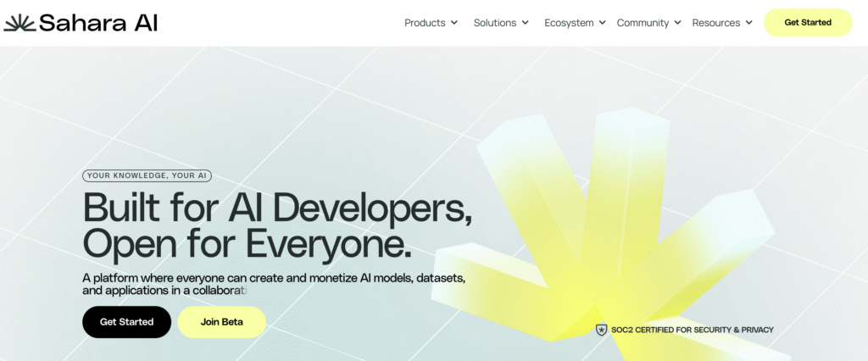Expand the chevron next to Products
The image size is (868, 361).
[454, 23]
